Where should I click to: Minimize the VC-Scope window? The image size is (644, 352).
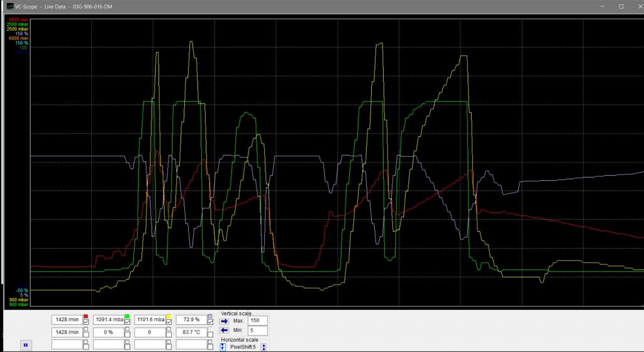point(602,6)
